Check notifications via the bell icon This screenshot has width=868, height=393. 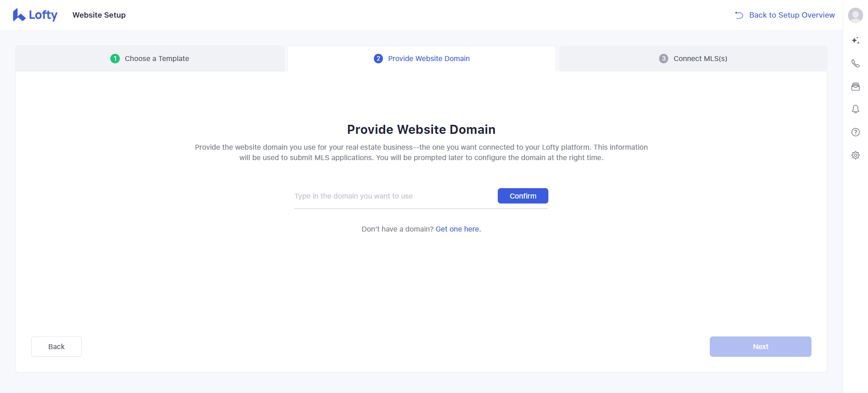pyautogui.click(x=856, y=109)
